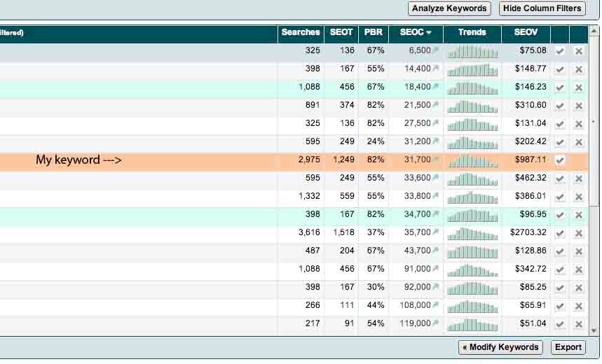Click the scroll down arrow of the table scrollbar
Viewport: 602px width, 364px height.
coord(594,331)
